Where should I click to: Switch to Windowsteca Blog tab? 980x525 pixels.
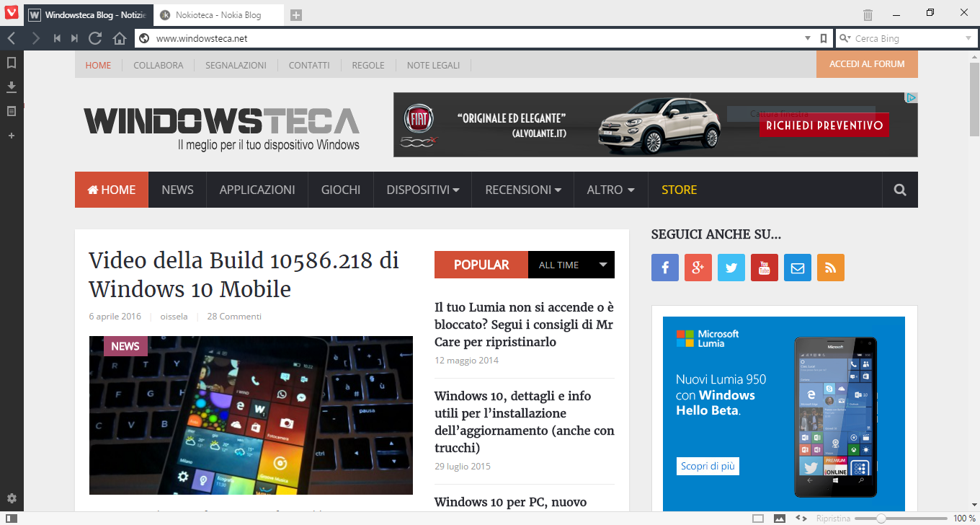click(89, 14)
